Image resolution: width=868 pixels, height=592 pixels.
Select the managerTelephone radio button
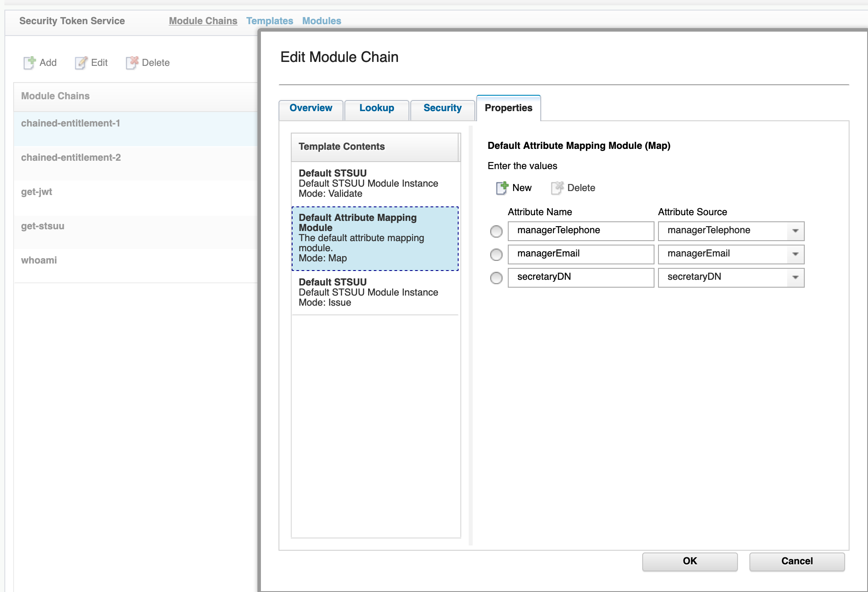[496, 231]
